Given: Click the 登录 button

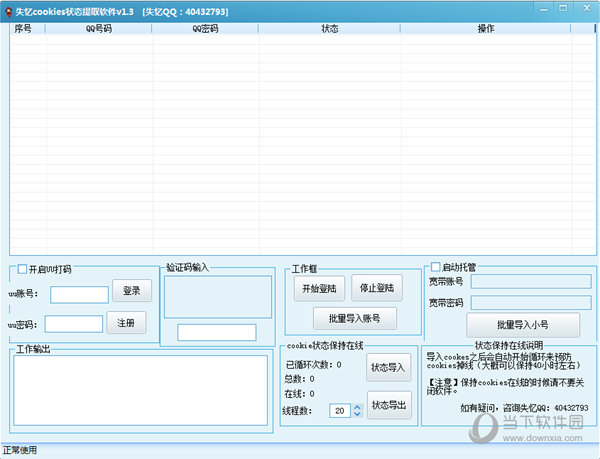Looking at the screenshot, I should pyautogui.click(x=131, y=291).
